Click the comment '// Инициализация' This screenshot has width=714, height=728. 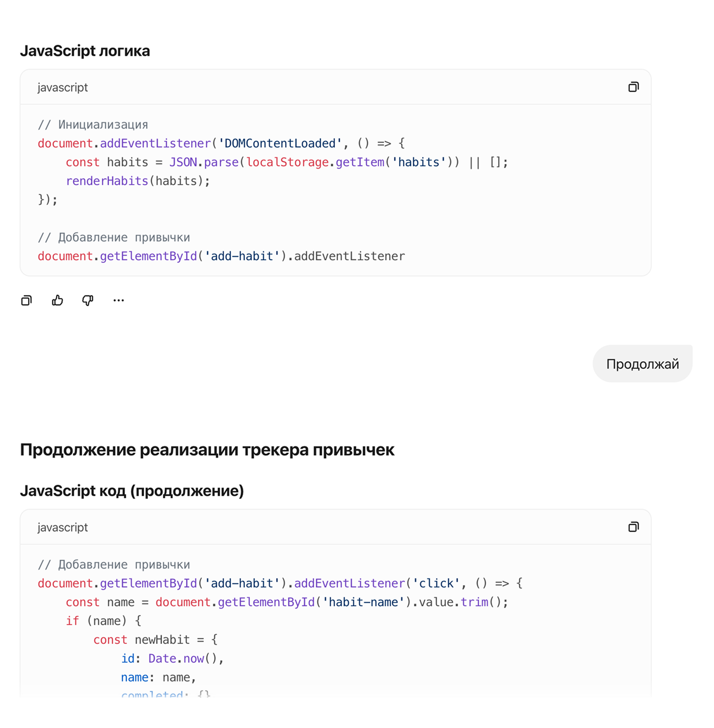tap(93, 124)
